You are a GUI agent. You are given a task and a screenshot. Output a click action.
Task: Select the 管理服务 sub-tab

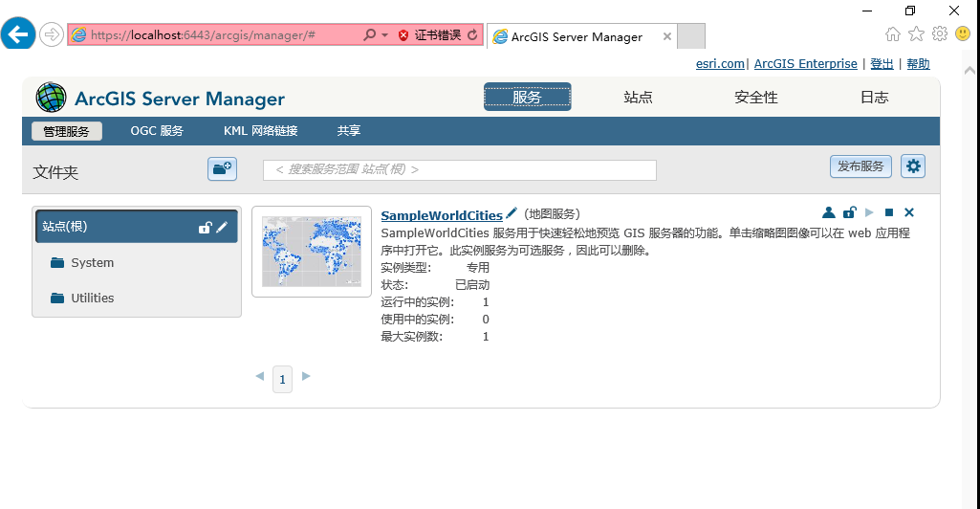66,131
